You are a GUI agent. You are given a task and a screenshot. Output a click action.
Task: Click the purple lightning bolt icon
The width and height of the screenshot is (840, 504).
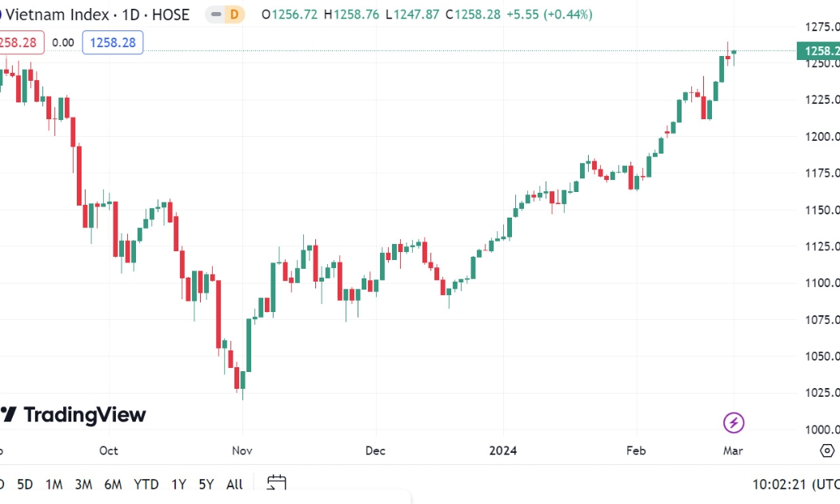pyautogui.click(x=734, y=422)
